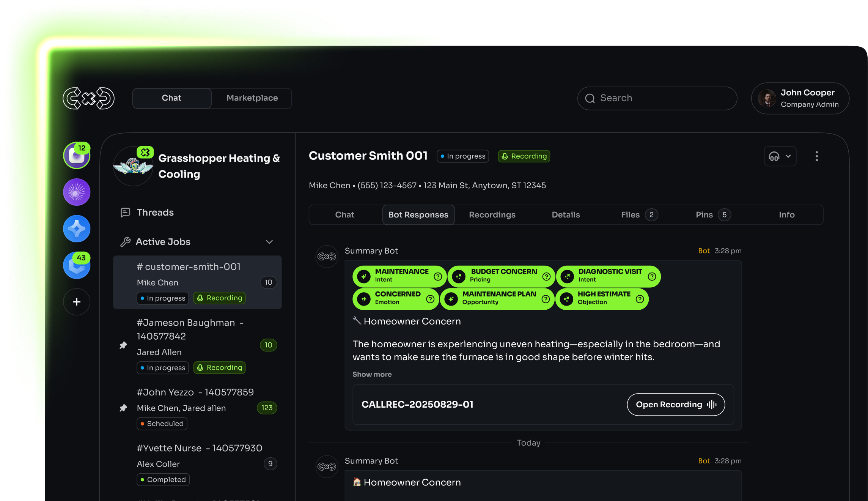Switch to Marketplace view toggle

click(252, 98)
